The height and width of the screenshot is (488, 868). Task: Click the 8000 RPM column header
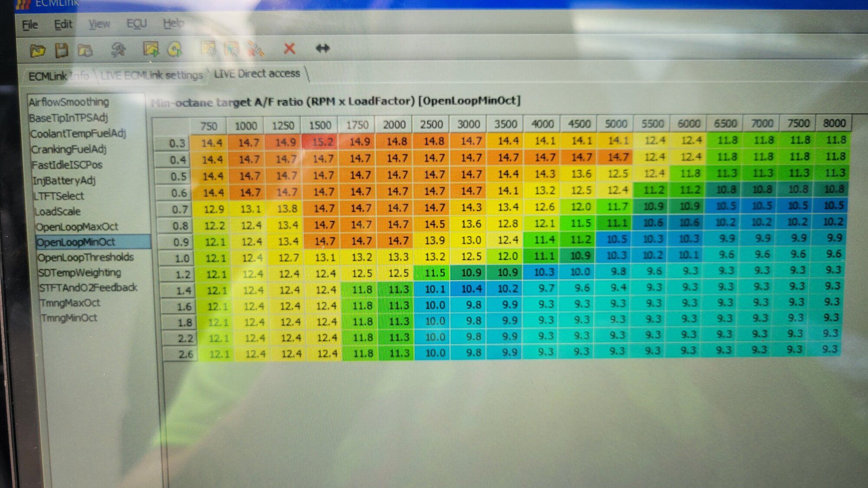point(834,123)
